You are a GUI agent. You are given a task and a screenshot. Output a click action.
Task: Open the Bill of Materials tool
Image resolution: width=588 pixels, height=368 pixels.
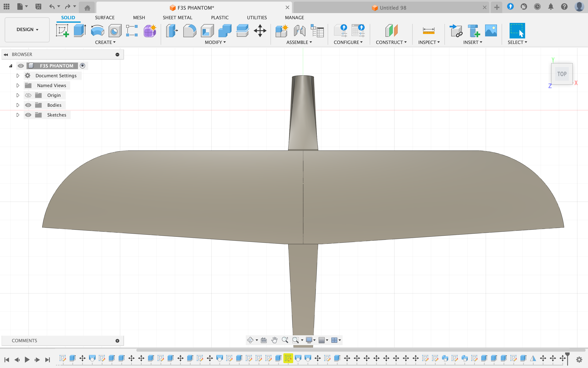[317, 31]
